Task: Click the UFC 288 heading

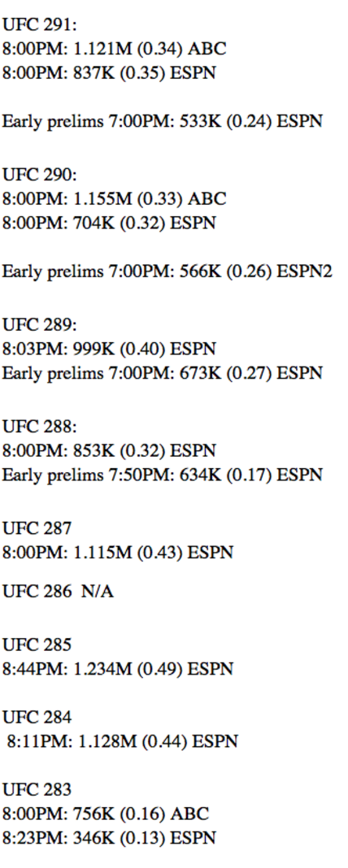Action: [39, 427]
